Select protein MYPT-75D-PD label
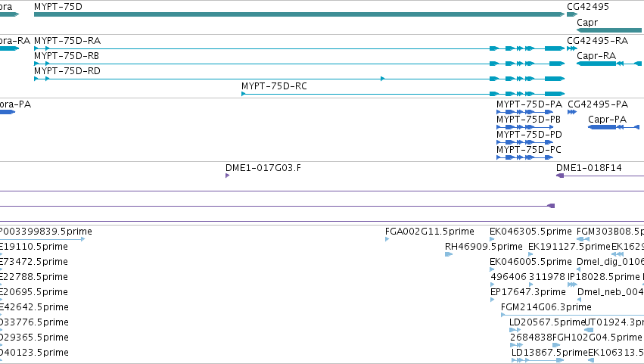The image size is (644, 364). 529,135
